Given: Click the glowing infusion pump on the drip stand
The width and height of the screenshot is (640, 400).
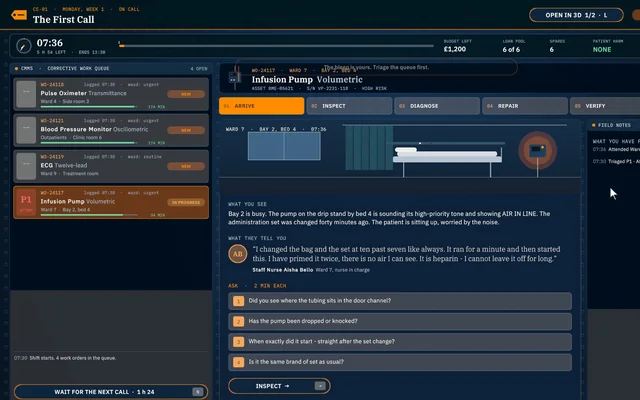Looking at the screenshot, I should (x=538, y=151).
